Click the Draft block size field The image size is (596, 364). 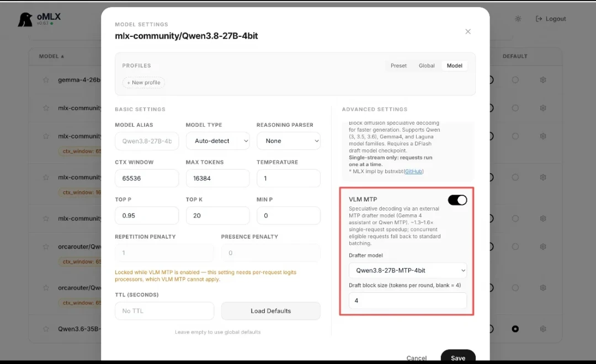[x=407, y=301]
